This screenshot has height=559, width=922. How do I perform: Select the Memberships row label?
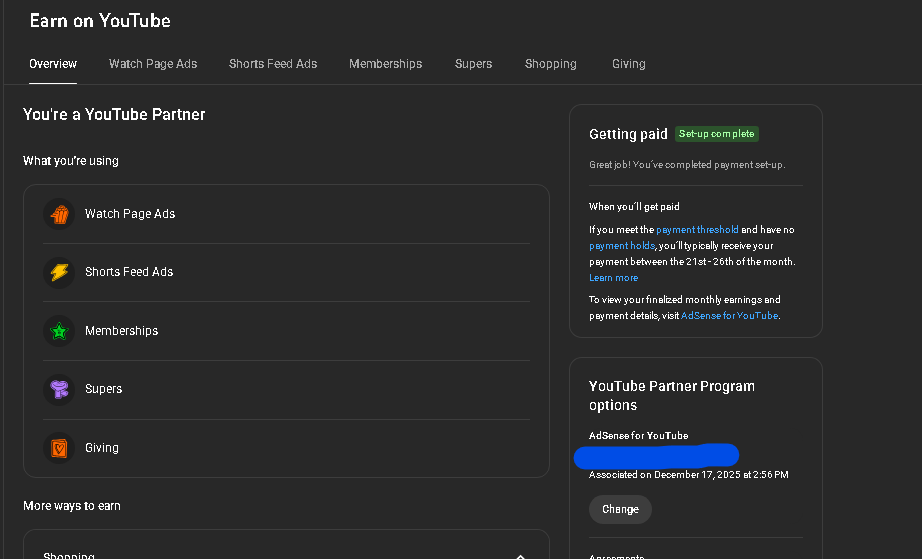[121, 331]
